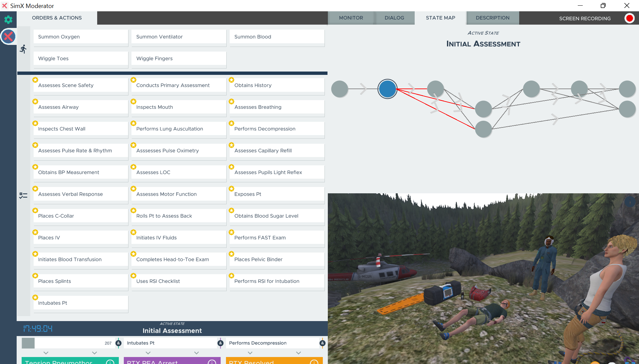Toggle the screen recording red button
The image size is (639, 364).
[629, 18]
